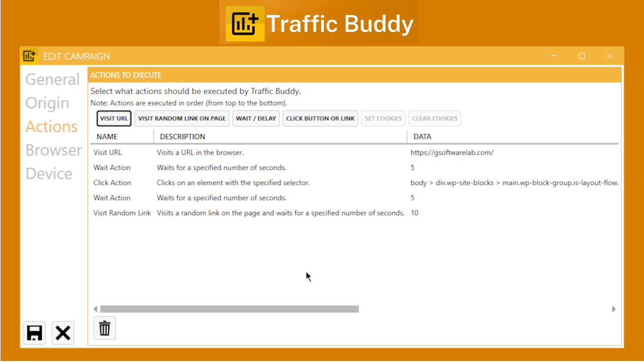The image size is (644, 362).
Task: Click the Clear Cookies button
Action: 434,118
